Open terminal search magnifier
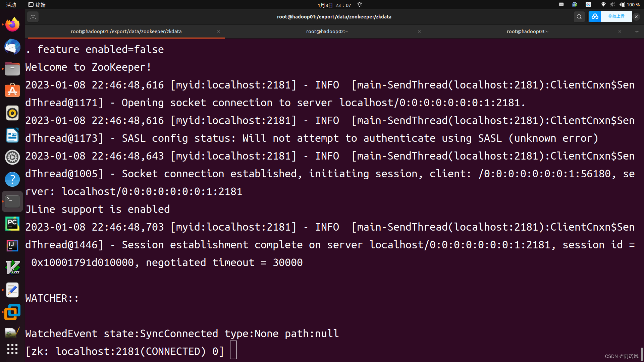644x362 pixels. (x=579, y=17)
